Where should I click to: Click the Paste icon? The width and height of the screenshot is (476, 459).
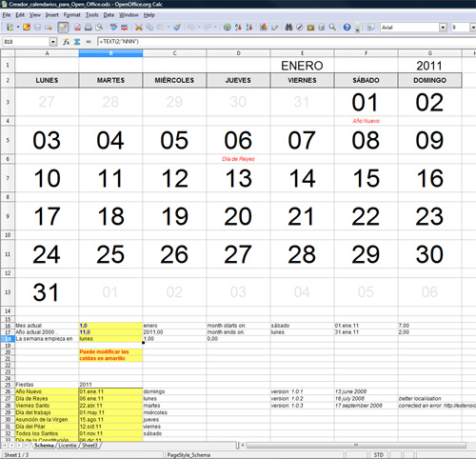pyautogui.click(x=161, y=28)
